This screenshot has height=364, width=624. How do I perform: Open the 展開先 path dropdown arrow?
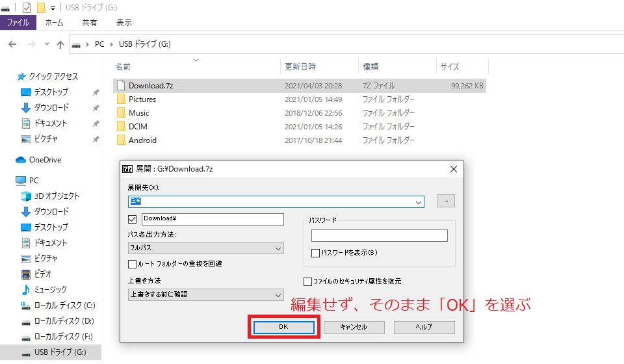pyautogui.click(x=419, y=202)
